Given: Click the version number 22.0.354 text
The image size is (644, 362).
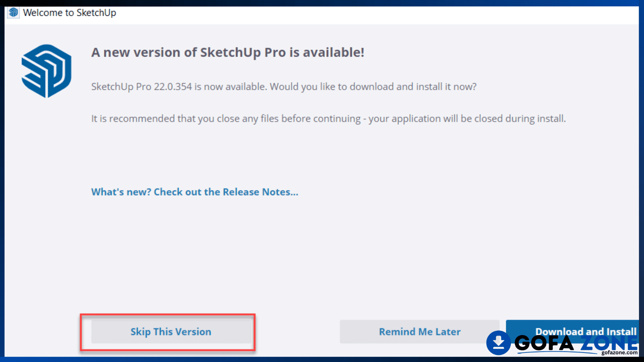Looking at the screenshot, I should 173,86.
